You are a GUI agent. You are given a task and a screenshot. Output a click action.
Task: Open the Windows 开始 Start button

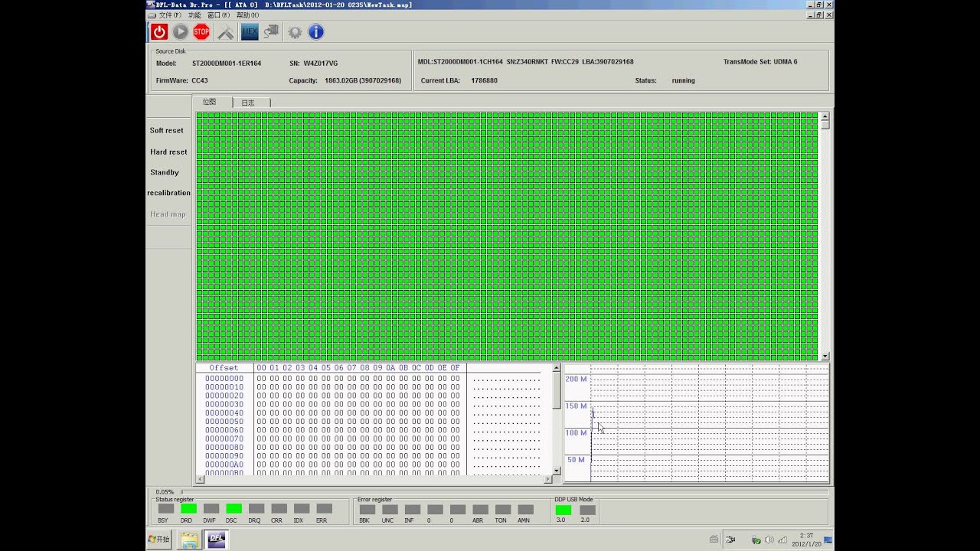click(159, 540)
